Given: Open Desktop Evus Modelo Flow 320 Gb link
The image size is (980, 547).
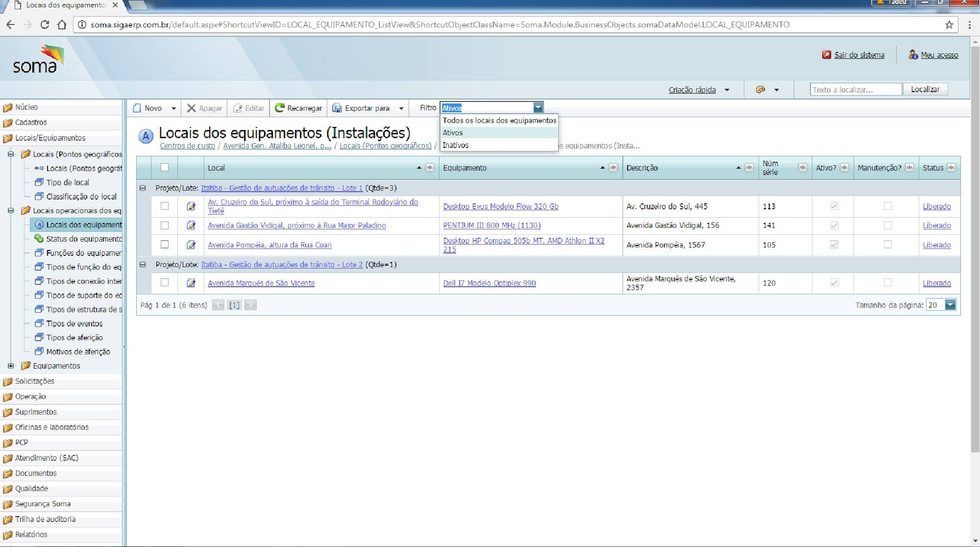Looking at the screenshot, I should click(500, 206).
